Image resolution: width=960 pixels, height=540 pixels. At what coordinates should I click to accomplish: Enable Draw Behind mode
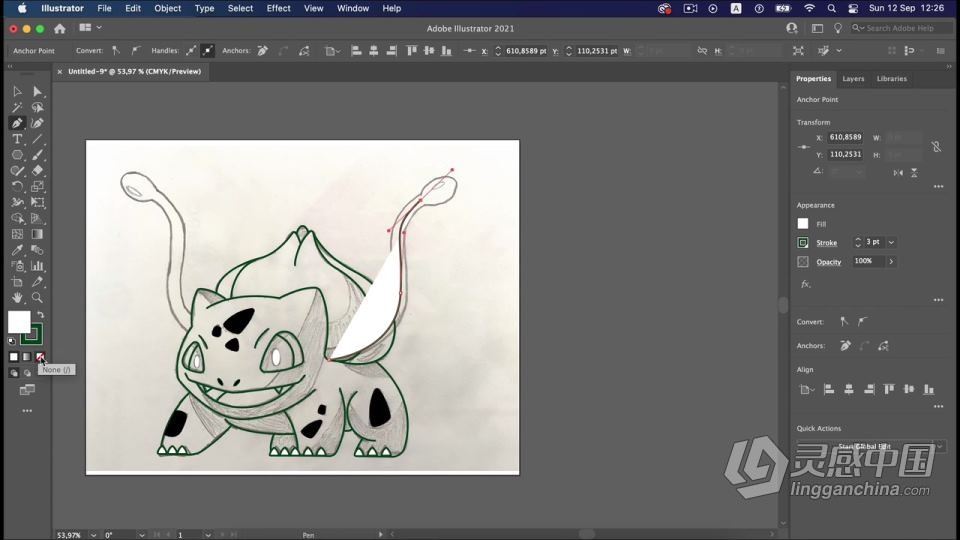point(27,373)
